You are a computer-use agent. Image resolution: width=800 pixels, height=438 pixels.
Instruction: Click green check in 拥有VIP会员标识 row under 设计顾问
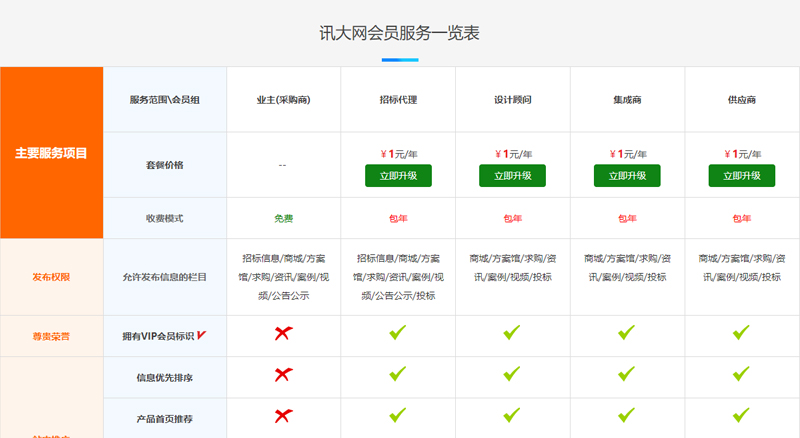[x=512, y=332]
